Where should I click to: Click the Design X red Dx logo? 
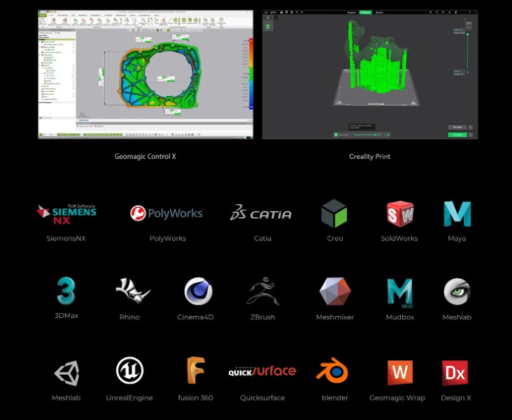[455, 373]
